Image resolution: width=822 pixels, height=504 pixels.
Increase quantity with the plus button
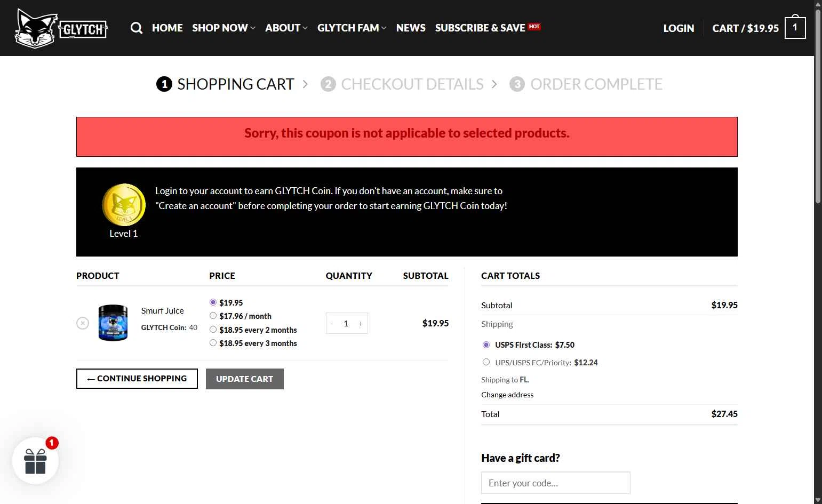pyautogui.click(x=361, y=324)
